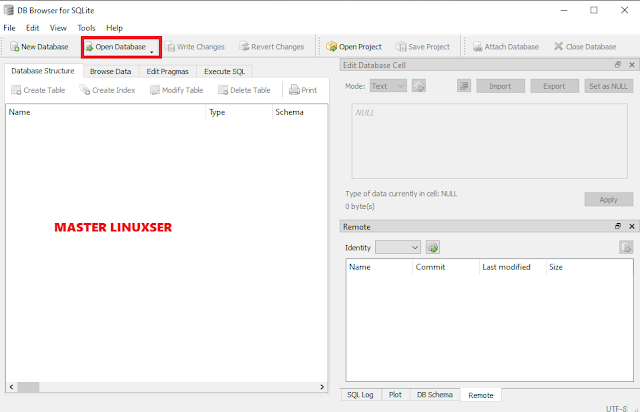This screenshot has height=412, width=640.
Task: Close the Remote panel
Action: pos(632,227)
